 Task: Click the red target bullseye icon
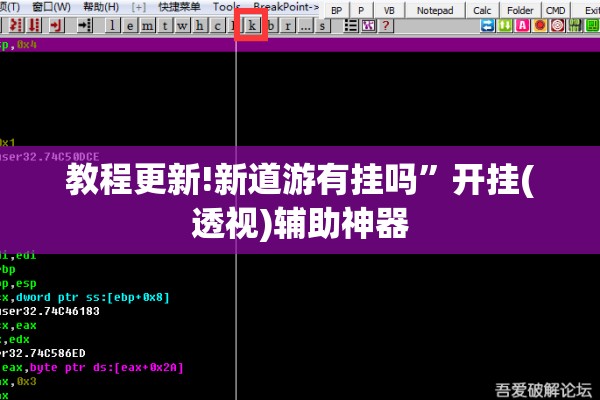[x=558, y=26]
